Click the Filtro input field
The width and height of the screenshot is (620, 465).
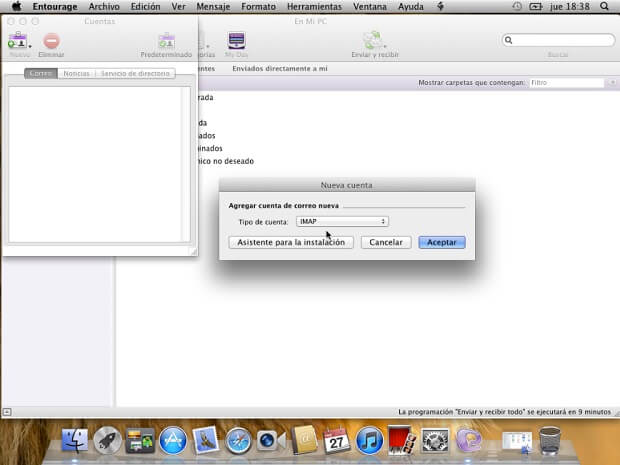point(566,83)
